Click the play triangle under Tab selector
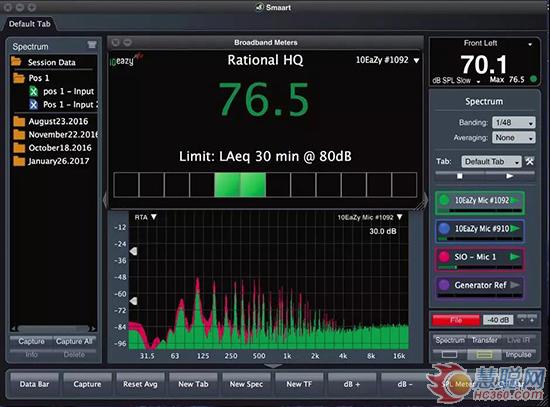The height and width of the screenshot is (407, 550). coord(510,176)
